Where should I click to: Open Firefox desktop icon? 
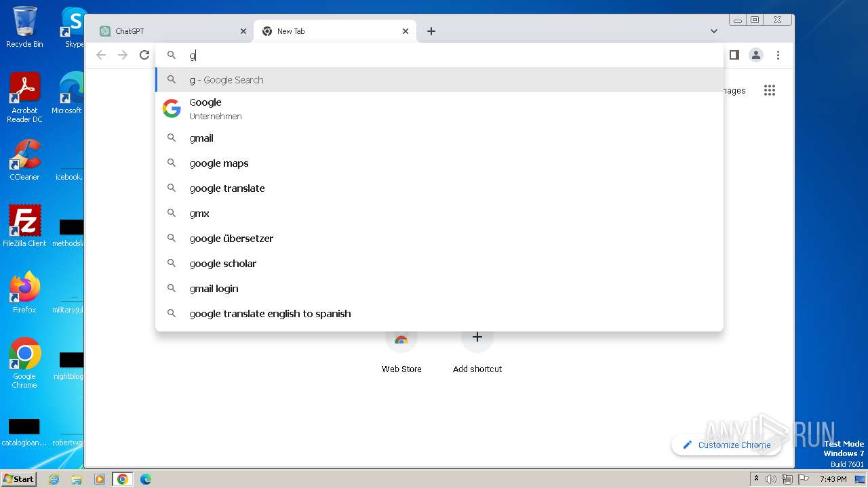pos(24,293)
